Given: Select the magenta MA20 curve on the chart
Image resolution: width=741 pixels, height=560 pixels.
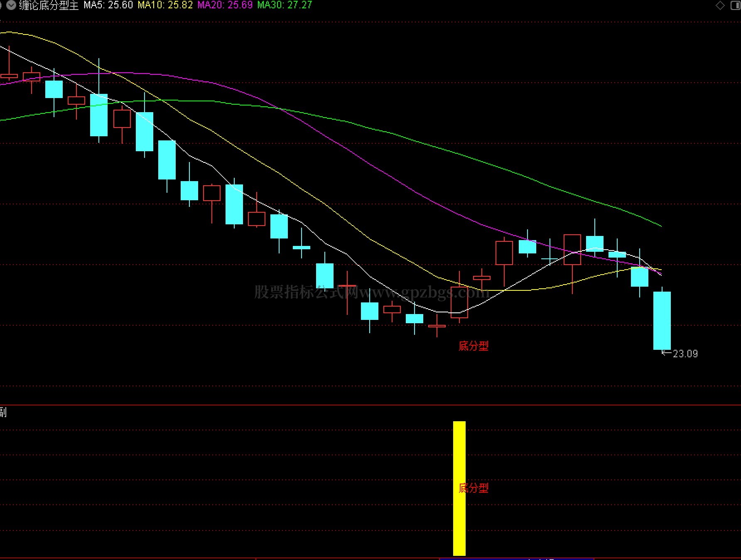Looking at the screenshot, I should [x=374, y=166].
